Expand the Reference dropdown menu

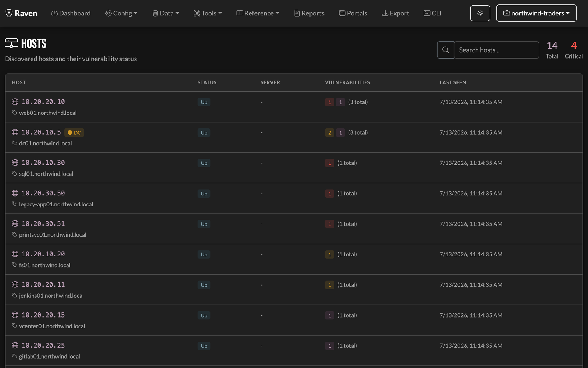coord(258,13)
